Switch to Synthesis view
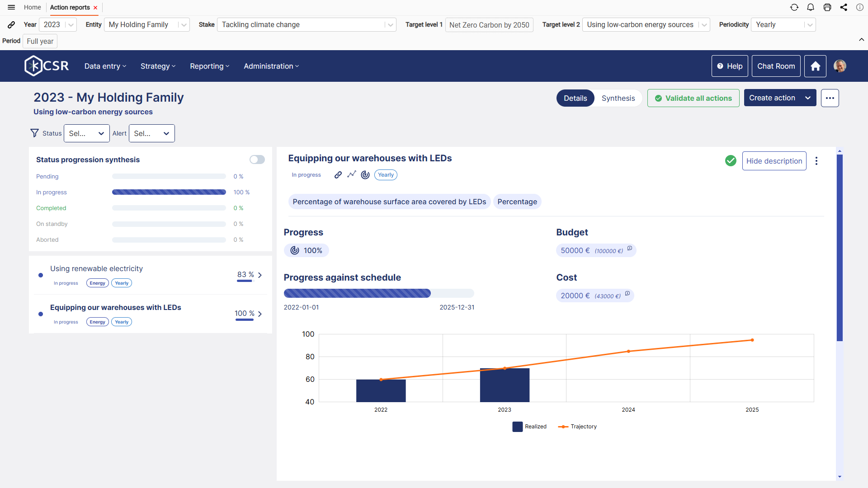868x488 pixels. click(x=618, y=98)
